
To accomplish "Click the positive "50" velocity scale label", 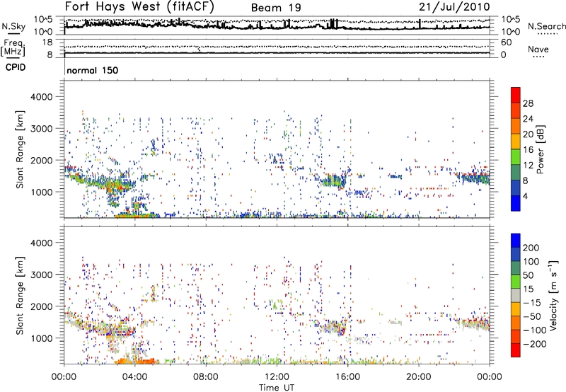I will point(528,275).
